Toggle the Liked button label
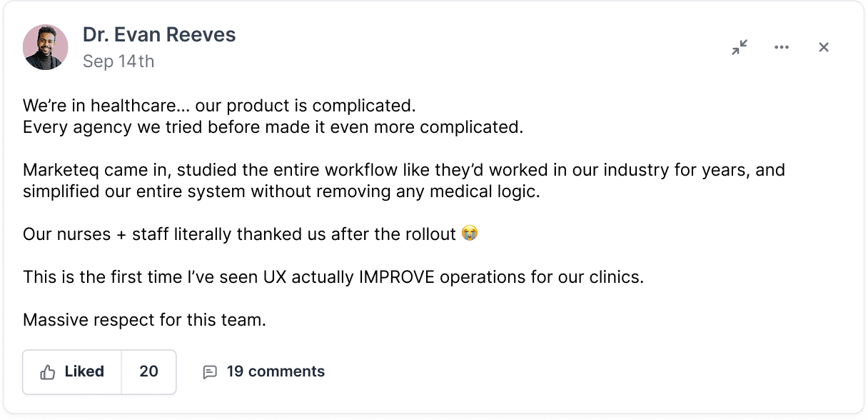The image size is (868, 420). [84, 371]
